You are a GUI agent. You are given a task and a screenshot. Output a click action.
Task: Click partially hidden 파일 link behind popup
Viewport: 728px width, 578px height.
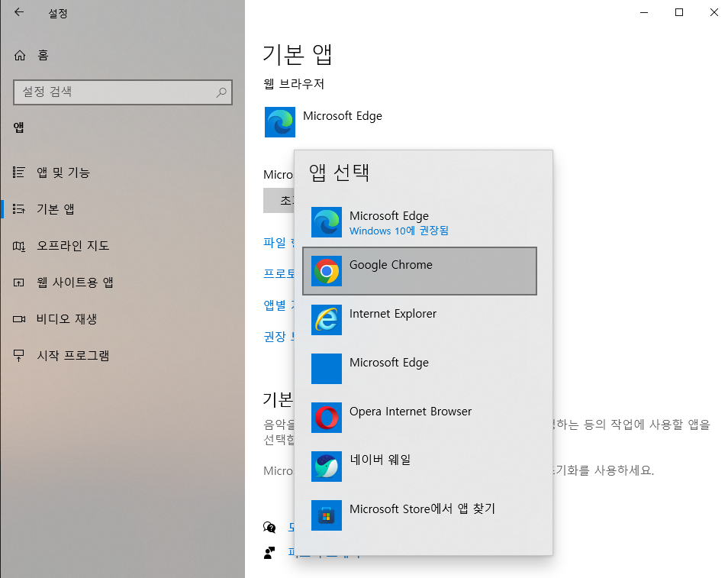click(x=278, y=243)
